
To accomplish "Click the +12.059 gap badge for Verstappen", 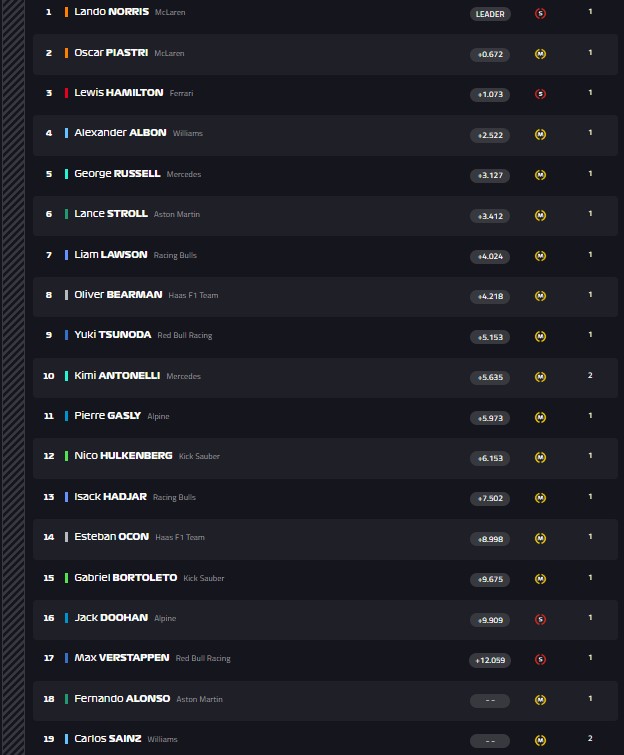I will click(x=490, y=660).
